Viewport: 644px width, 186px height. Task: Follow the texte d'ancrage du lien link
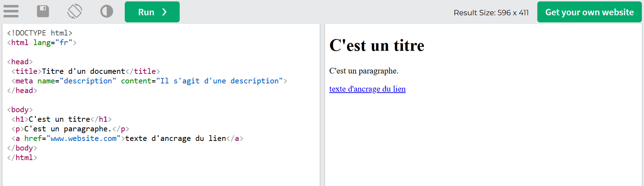[367, 89]
